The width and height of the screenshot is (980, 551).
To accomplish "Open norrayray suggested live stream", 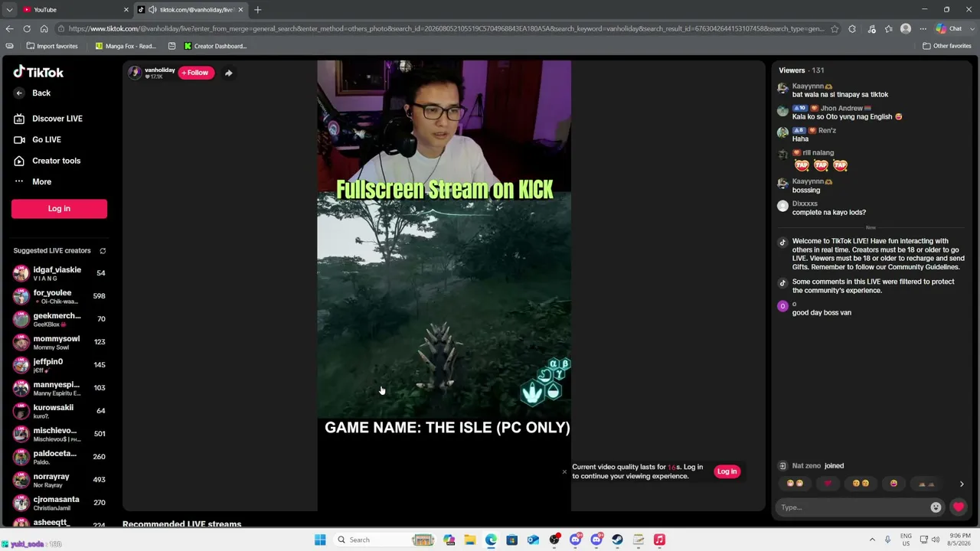I will pyautogui.click(x=59, y=480).
